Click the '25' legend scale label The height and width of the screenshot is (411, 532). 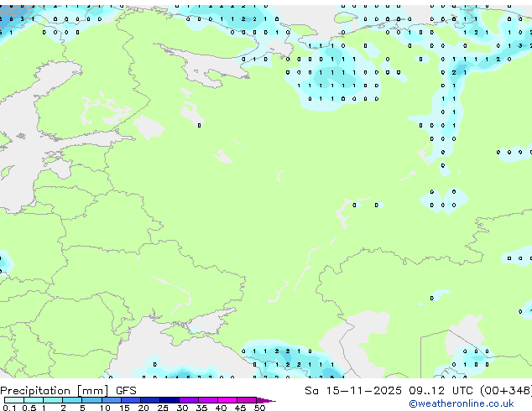pos(163,408)
